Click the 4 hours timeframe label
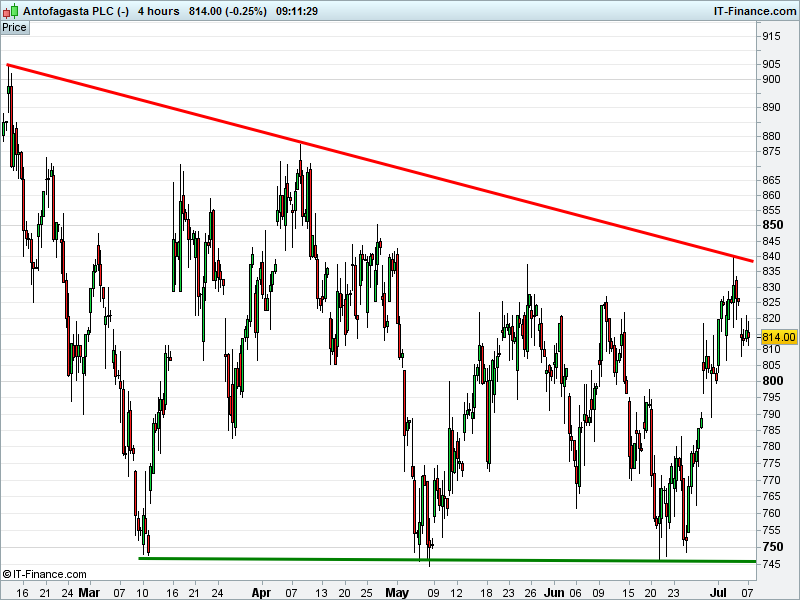 159,11
